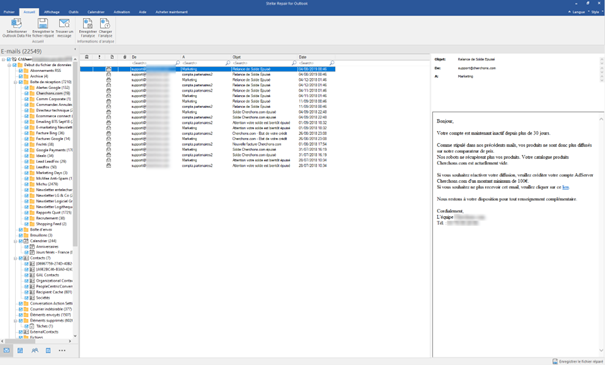Open the Affichage ribbon tab
605x365 pixels.
point(52,12)
